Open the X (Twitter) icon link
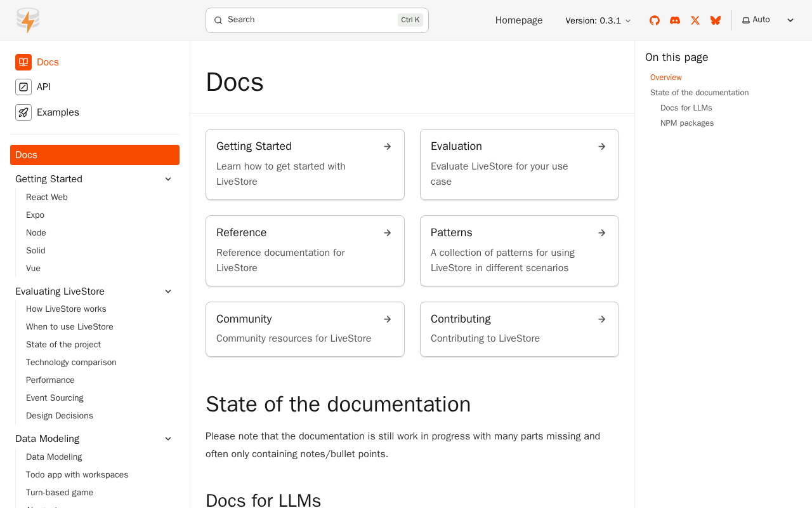The height and width of the screenshot is (508, 812). tap(695, 20)
